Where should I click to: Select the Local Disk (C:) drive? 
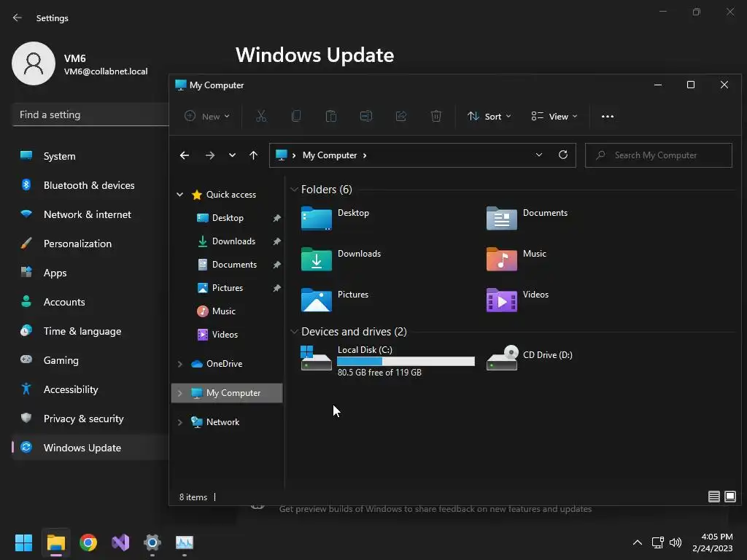[388, 360]
